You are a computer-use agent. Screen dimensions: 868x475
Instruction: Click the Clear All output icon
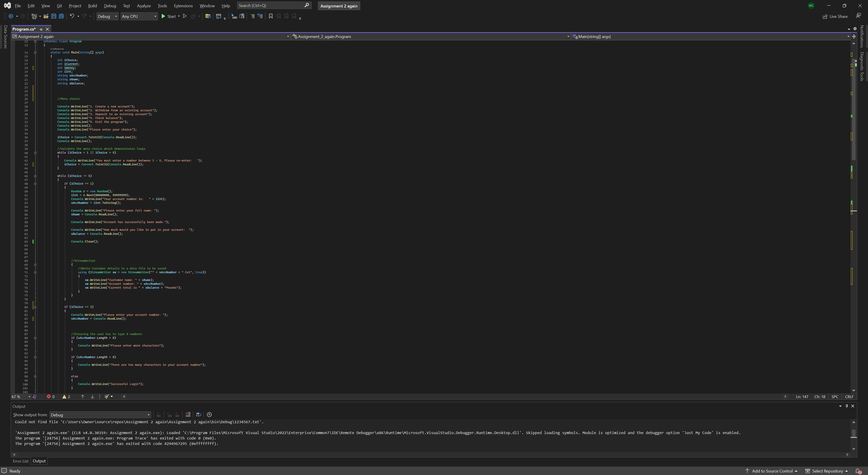(x=188, y=415)
